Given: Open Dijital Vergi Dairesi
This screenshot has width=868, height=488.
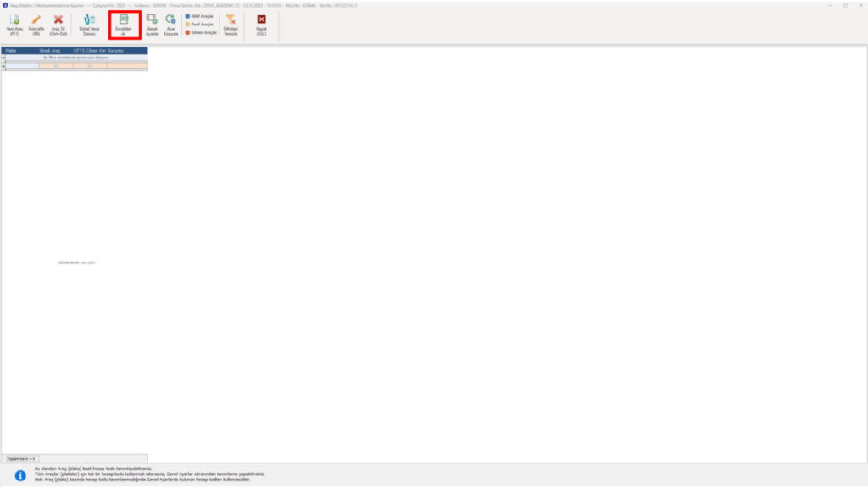Looking at the screenshot, I should [x=89, y=25].
